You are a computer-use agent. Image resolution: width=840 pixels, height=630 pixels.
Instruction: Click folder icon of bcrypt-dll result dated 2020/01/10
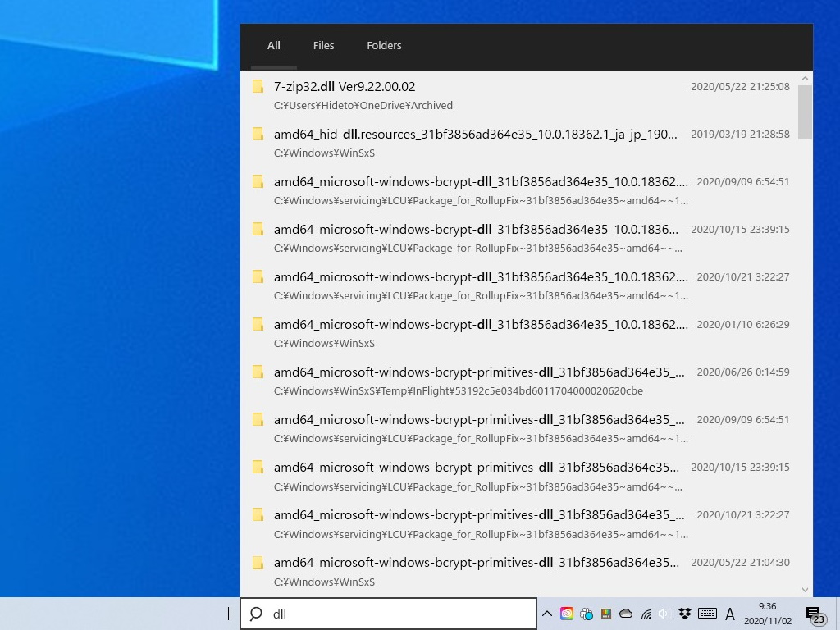coord(258,325)
